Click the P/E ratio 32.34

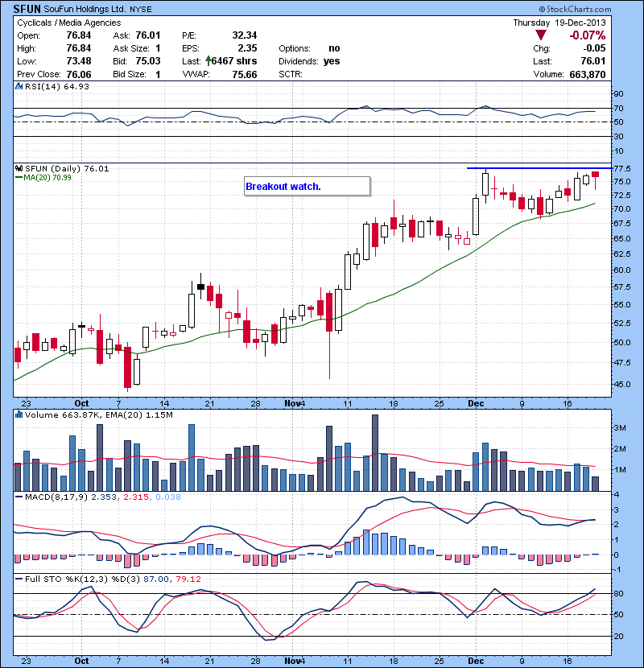pos(245,35)
